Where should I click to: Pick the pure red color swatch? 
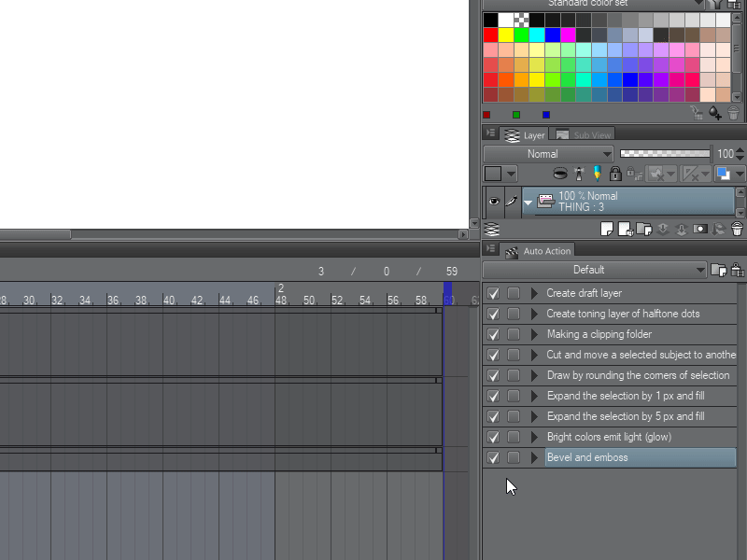(x=490, y=35)
